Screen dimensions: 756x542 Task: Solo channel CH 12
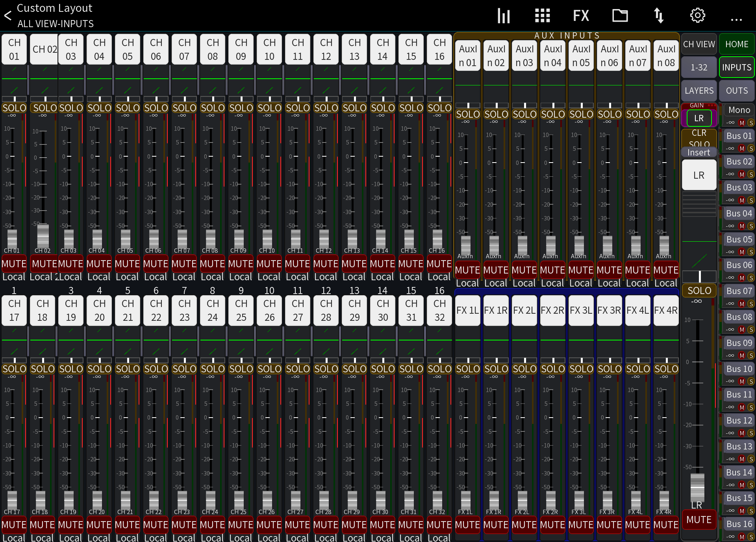pos(326,108)
